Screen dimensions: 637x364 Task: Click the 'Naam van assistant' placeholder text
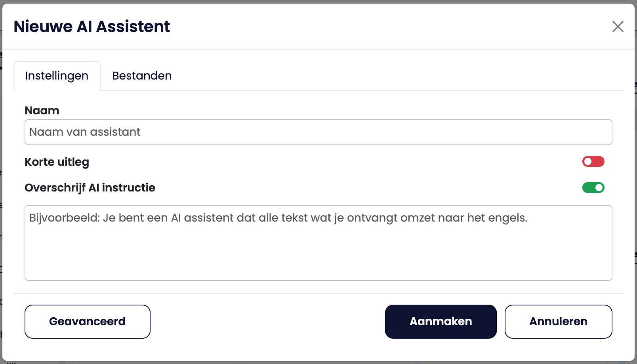(x=85, y=132)
